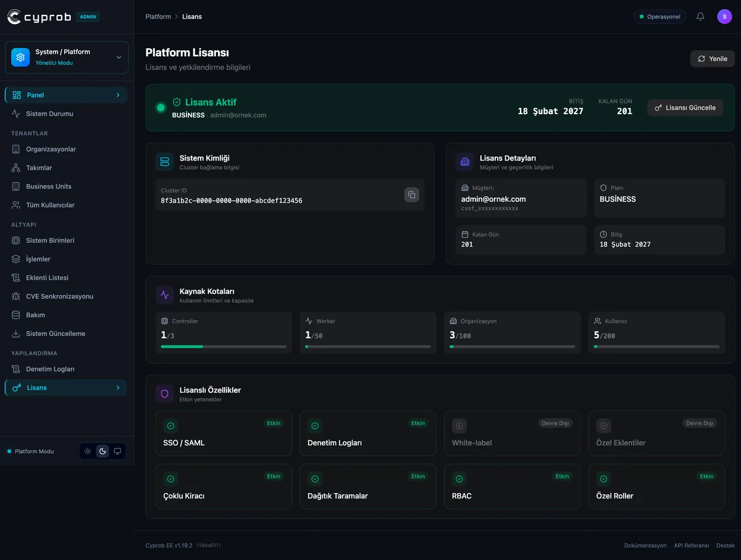Open Sistem Güncelleme page
The width and height of the screenshot is (741, 560).
(x=67, y=333)
